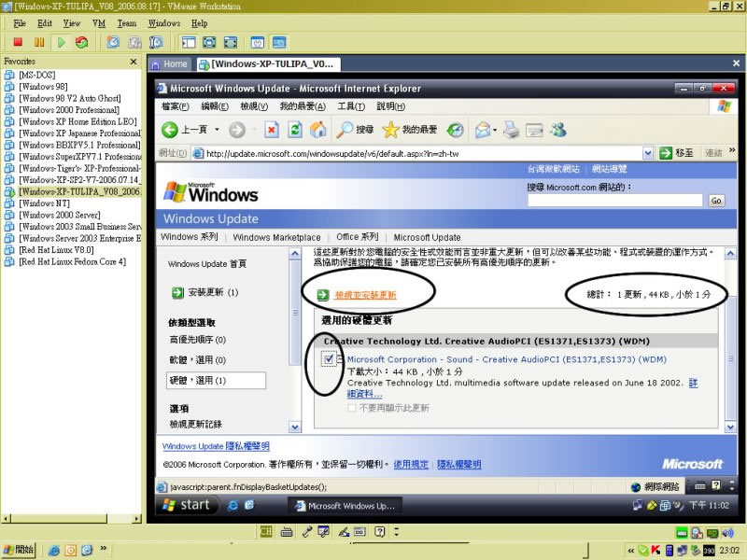Open VMware File menu
This screenshot has height=560, width=747.
tap(20, 23)
